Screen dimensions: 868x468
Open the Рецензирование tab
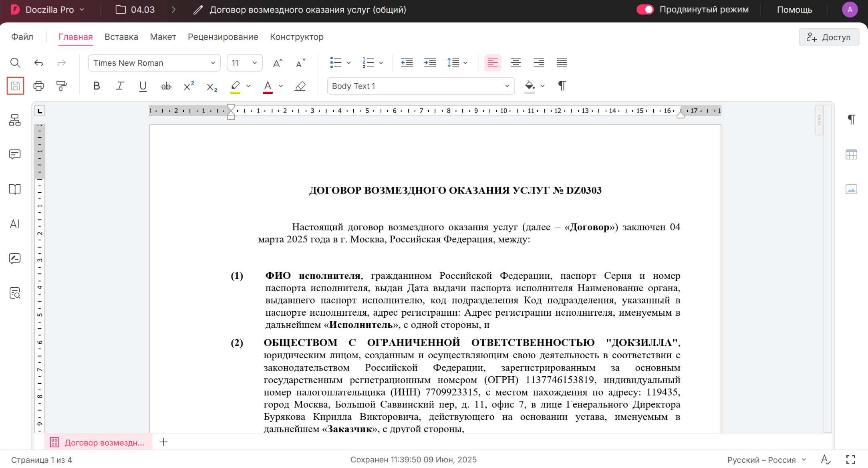pos(223,37)
